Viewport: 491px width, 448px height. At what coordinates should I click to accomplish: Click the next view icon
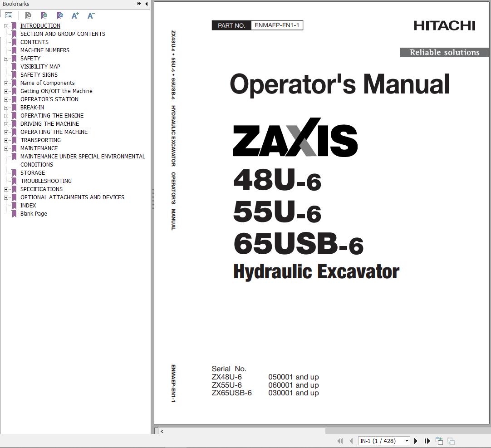click(451, 441)
